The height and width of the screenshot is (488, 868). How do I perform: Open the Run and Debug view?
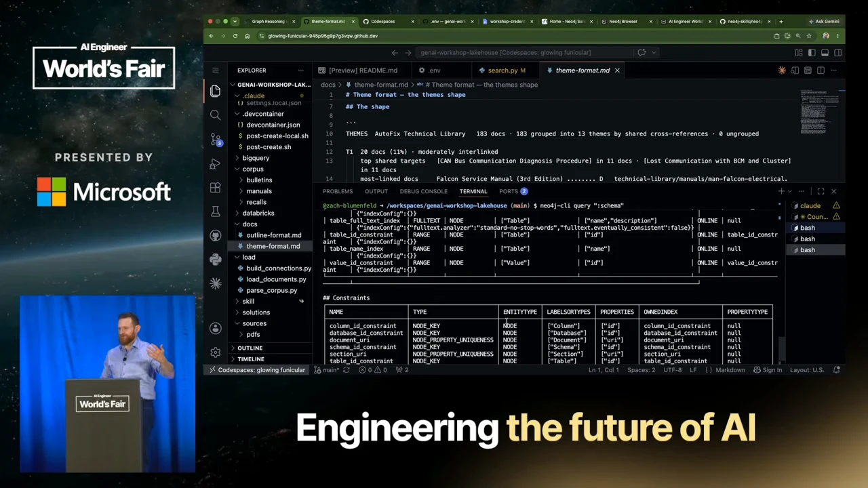[216, 164]
